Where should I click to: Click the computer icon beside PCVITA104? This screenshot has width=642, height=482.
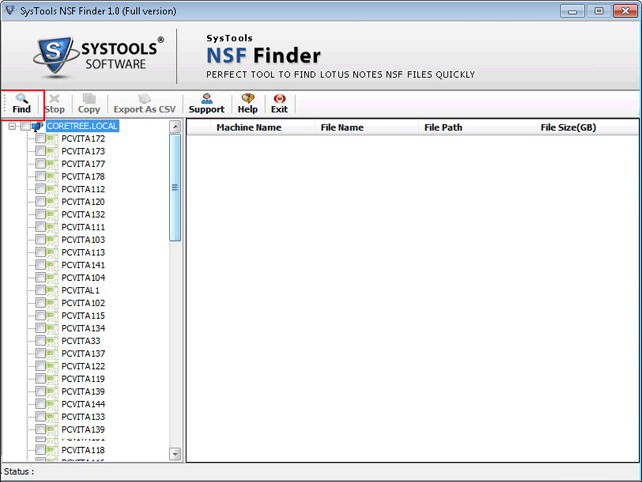[52, 278]
